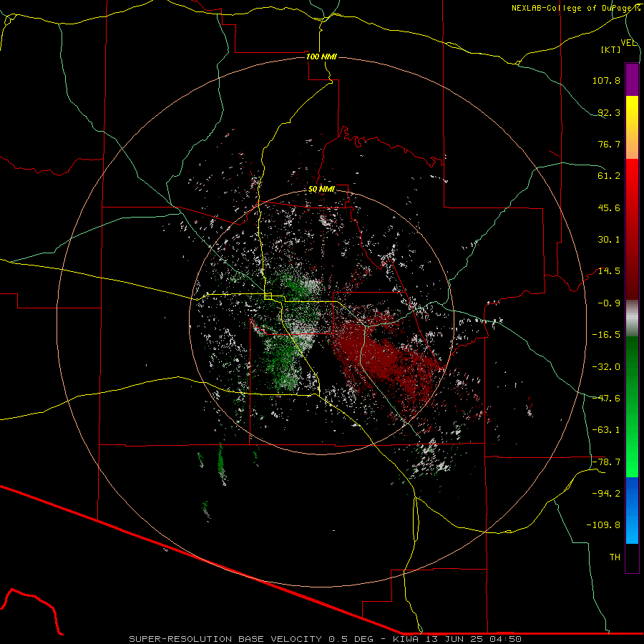Click the 76.7 velocity scale value
Image resolution: width=644 pixels, height=644 pixels.
pos(609,144)
